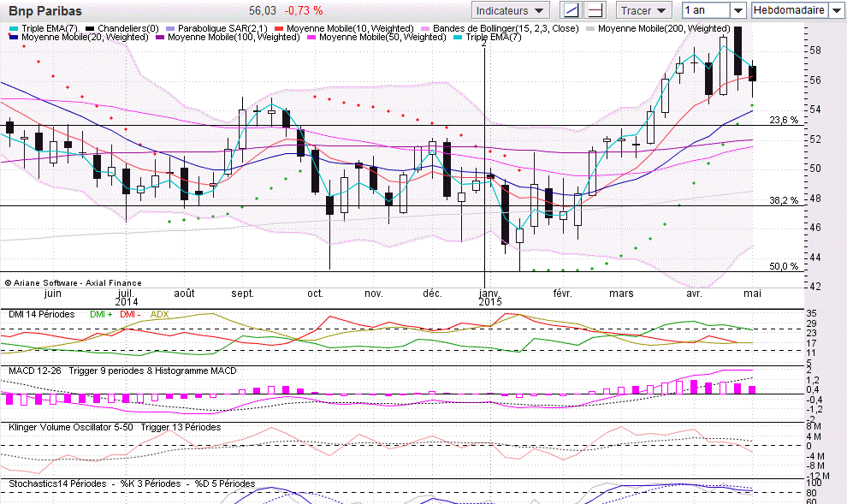Click the ADX legend label
This screenshot has height=504, width=847.
(159, 314)
